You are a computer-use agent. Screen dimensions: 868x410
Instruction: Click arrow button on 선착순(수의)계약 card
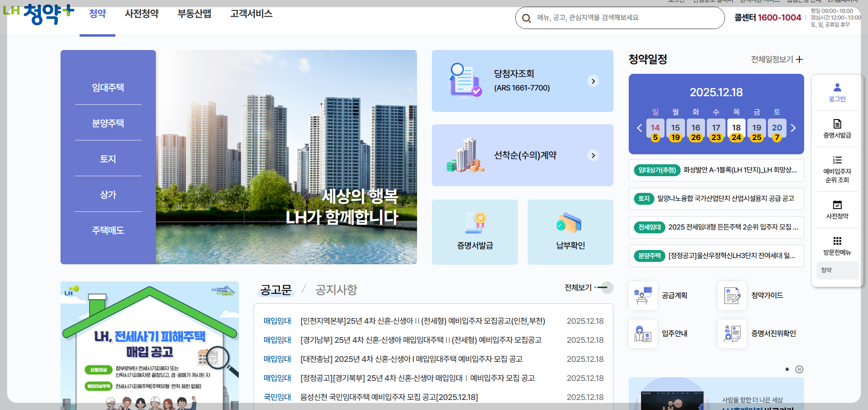click(x=593, y=155)
